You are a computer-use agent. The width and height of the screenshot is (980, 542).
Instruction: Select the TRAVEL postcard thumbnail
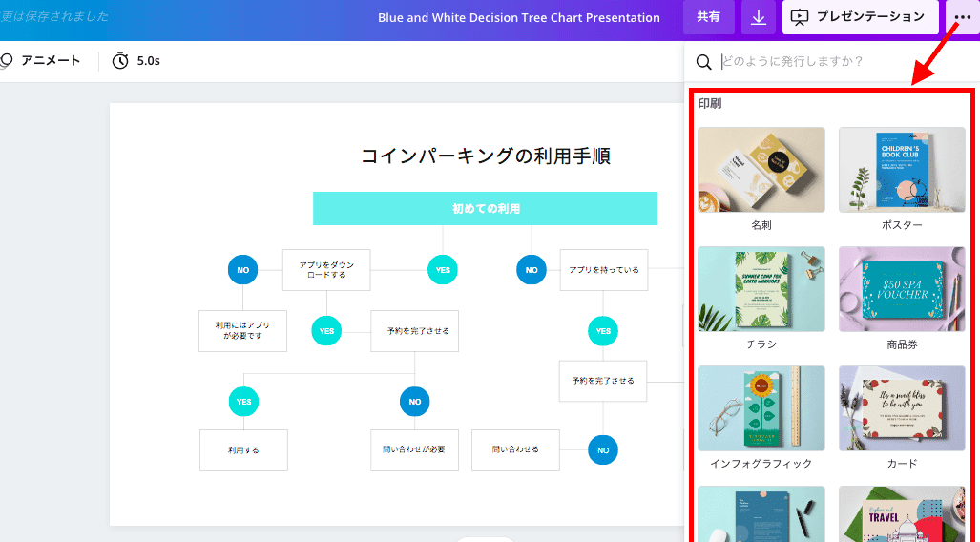pyautogui.click(x=902, y=514)
